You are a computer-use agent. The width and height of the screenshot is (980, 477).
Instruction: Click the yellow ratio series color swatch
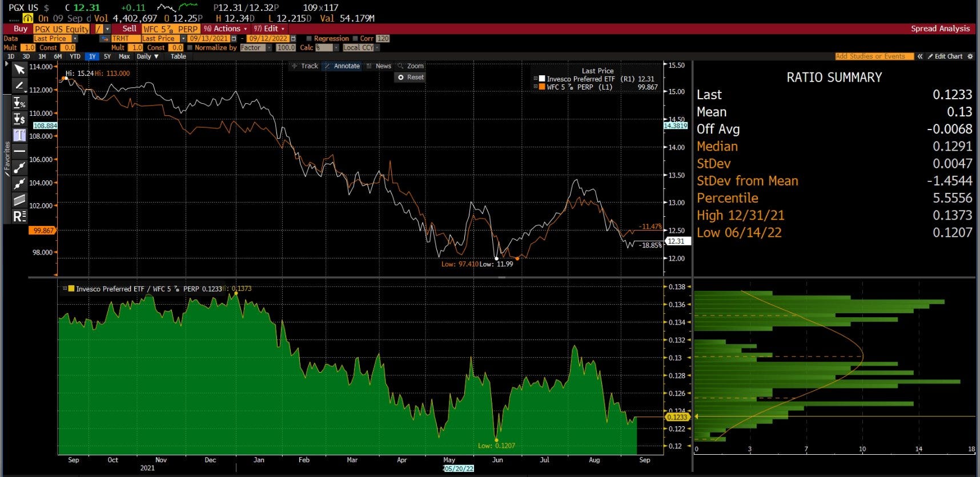point(71,289)
